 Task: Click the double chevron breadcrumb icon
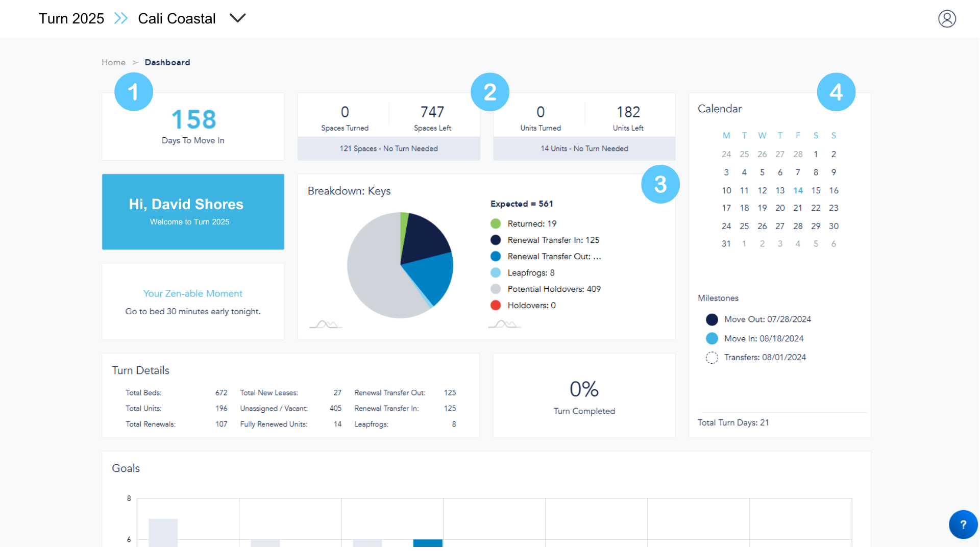pos(121,18)
